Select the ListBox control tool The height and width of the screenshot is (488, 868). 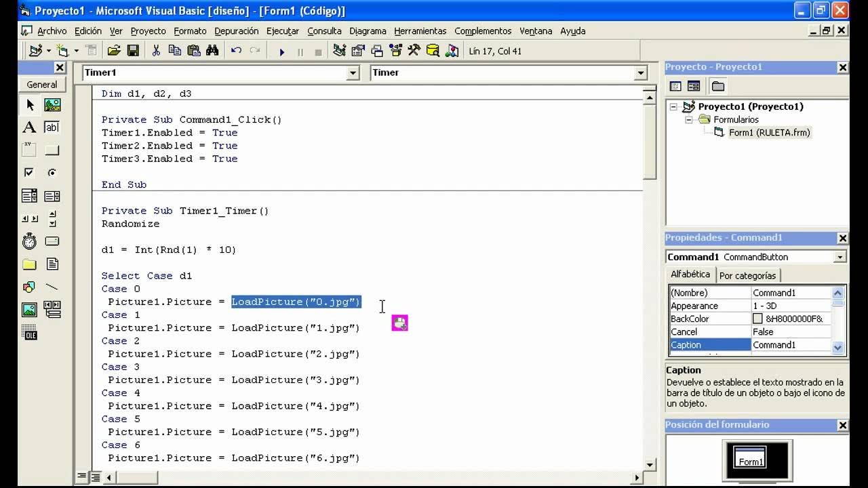click(52, 196)
